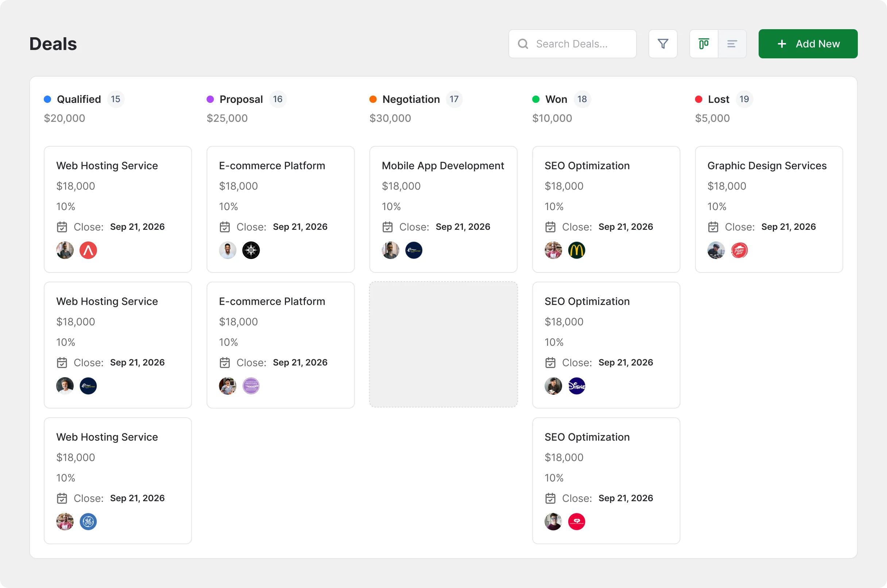Click the blue status dot next to Qualified
Image resolution: width=887 pixels, height=588 pixels.
(x=48, y=99)
